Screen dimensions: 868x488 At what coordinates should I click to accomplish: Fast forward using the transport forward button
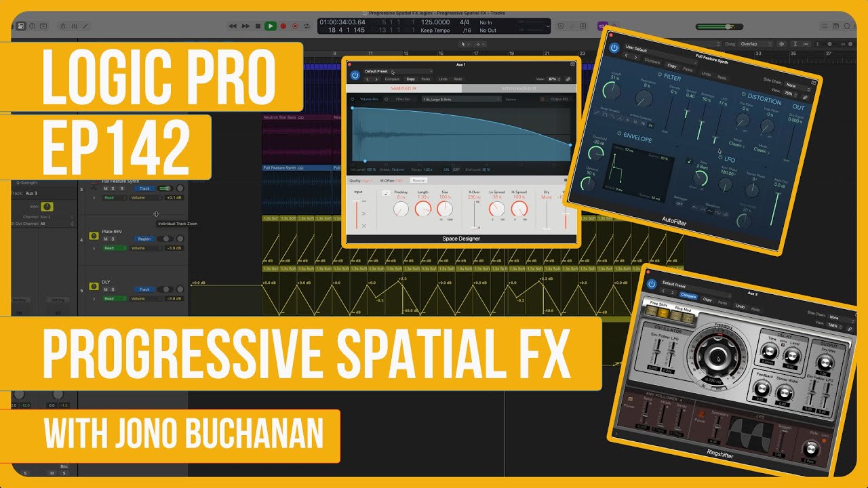(x=245, y=26)
